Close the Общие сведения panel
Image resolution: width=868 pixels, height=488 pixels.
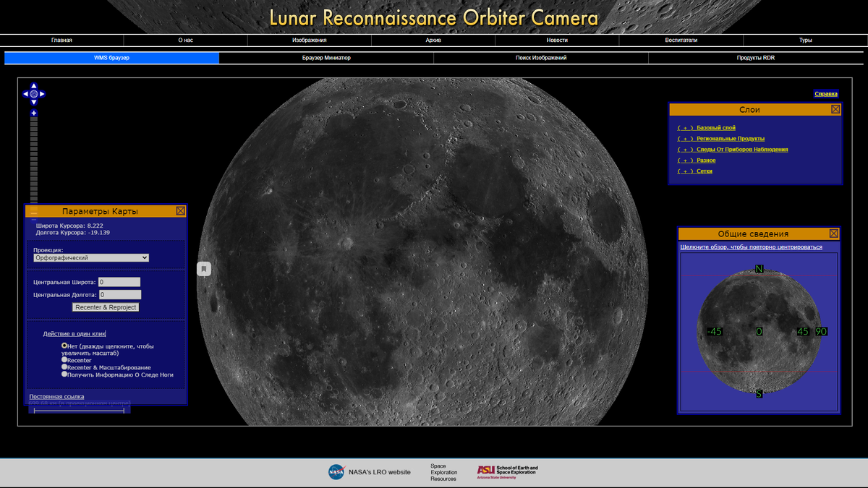pyautogui.click(x=834, y=234)
